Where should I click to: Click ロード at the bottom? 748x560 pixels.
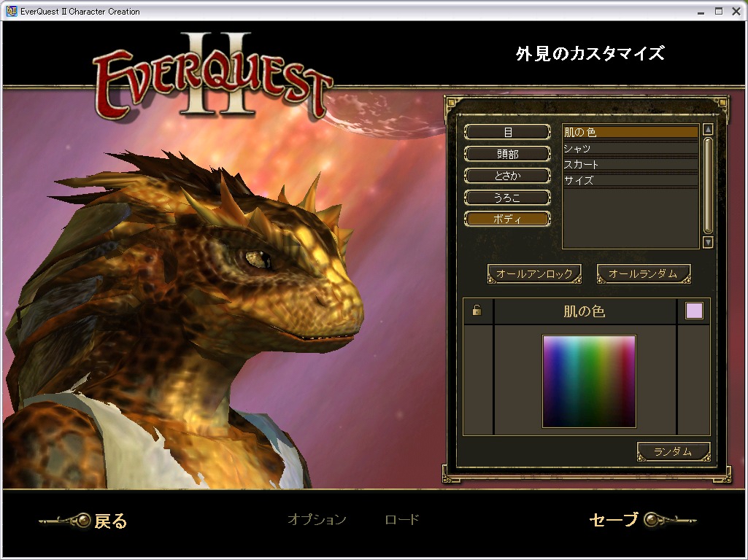point(402,519)
